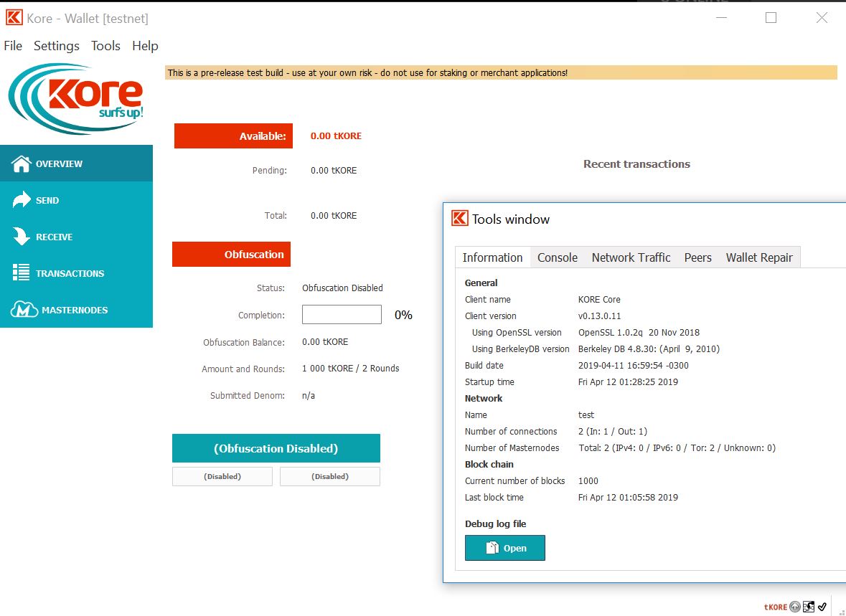Viewport: 846px width, 616px height.
Task: Click the Obfuscation Disabled status text
Action: (342, 288)
